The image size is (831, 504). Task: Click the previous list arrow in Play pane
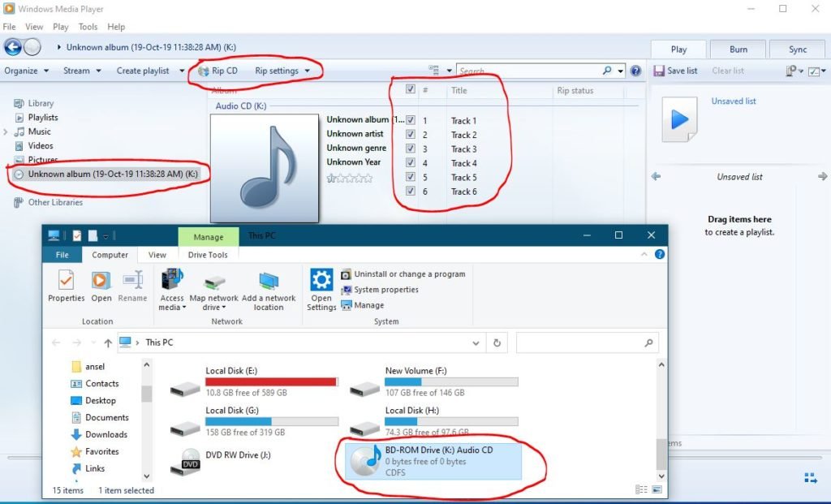point(656,176)
